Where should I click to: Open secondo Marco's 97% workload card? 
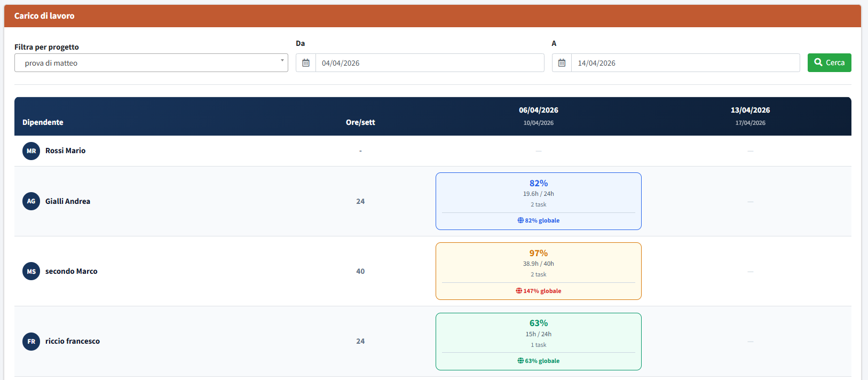[538, 271]
